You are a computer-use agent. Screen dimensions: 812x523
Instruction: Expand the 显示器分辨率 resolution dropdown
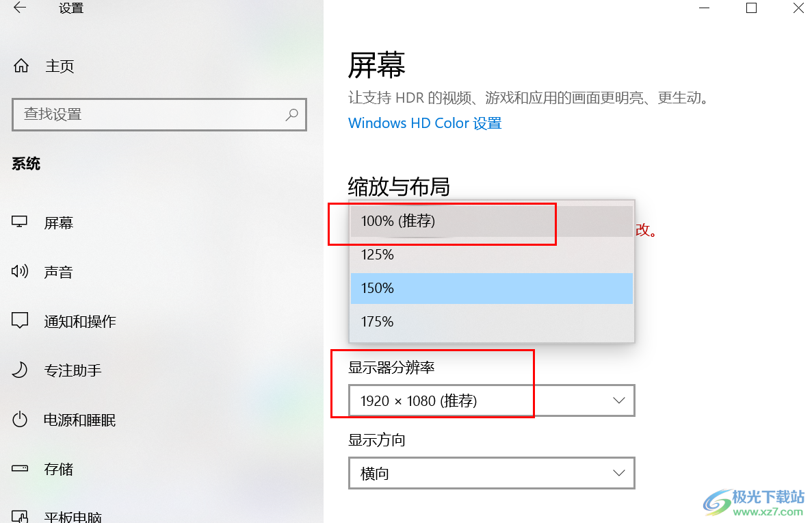pyautogui.click(x=491, y=400)
